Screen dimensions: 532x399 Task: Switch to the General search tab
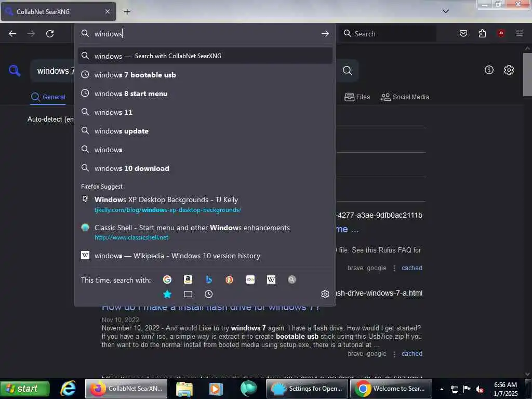pos(48,97)
